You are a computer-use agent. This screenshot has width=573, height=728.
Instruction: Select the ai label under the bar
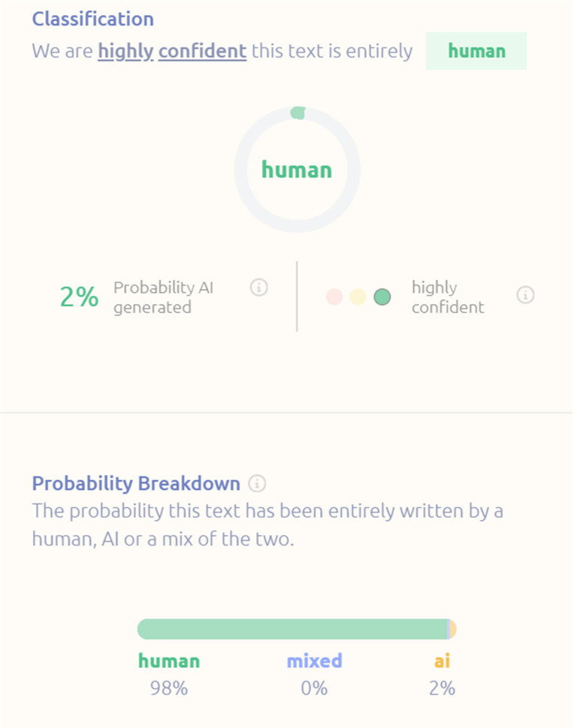pyautogui.click(x=442, y=661)
